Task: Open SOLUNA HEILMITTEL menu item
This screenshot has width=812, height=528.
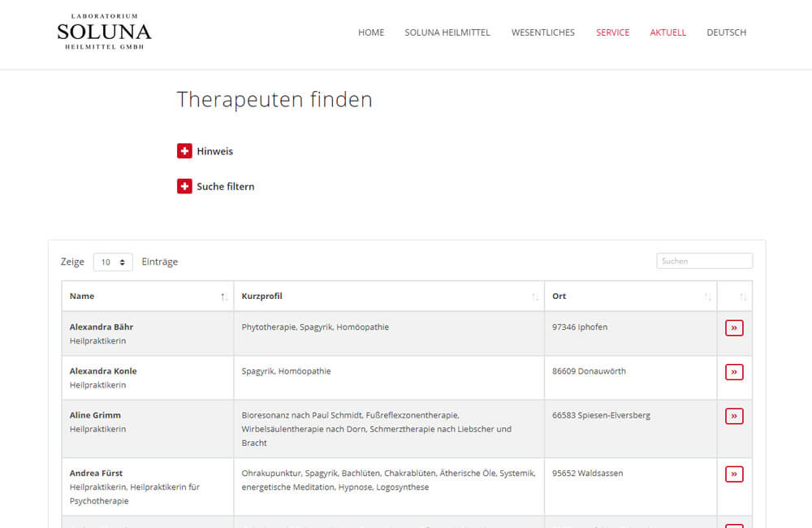Action: 447,32
